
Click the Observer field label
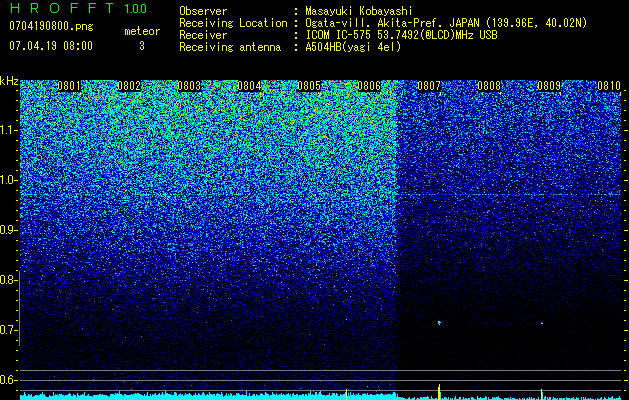point(203,11)
